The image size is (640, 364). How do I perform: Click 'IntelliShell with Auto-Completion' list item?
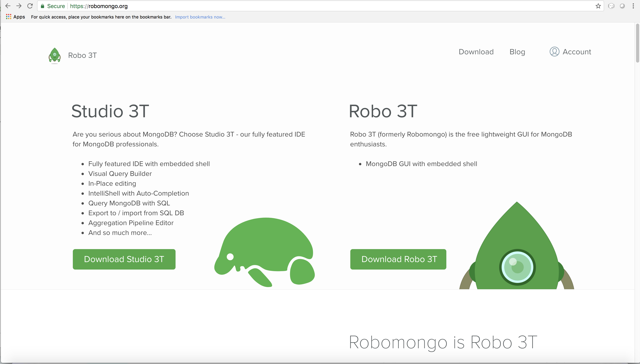point(139,193)
